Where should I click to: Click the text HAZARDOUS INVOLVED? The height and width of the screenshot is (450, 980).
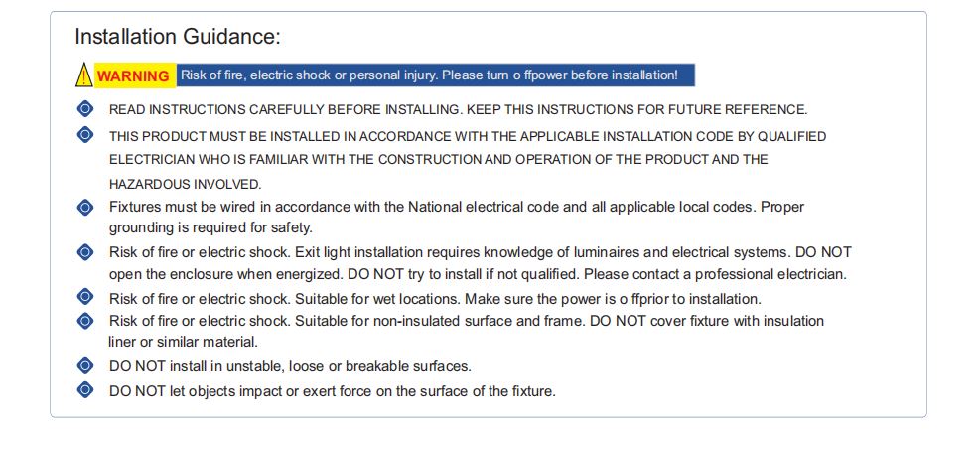pyautogui.click(x=185, y=185)
